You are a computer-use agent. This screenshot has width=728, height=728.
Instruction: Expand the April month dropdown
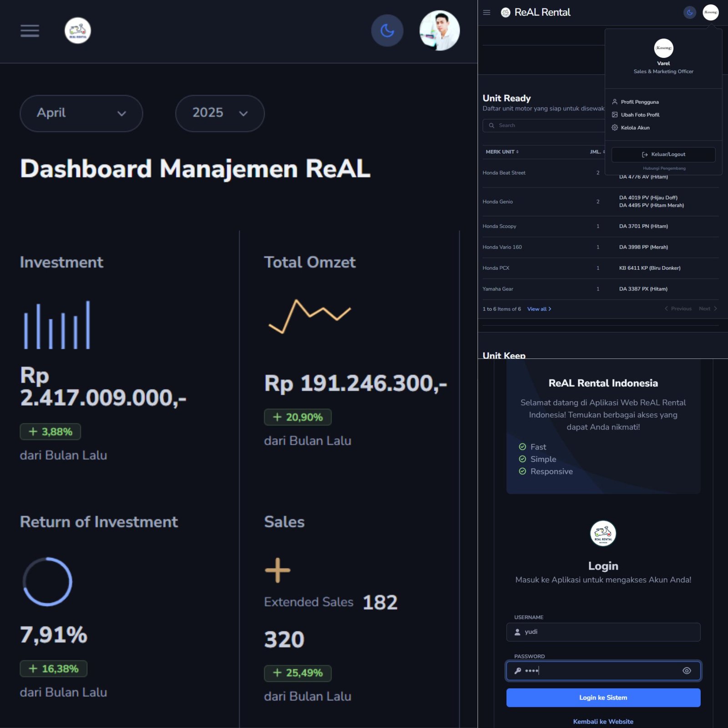[x=81, y=113]
